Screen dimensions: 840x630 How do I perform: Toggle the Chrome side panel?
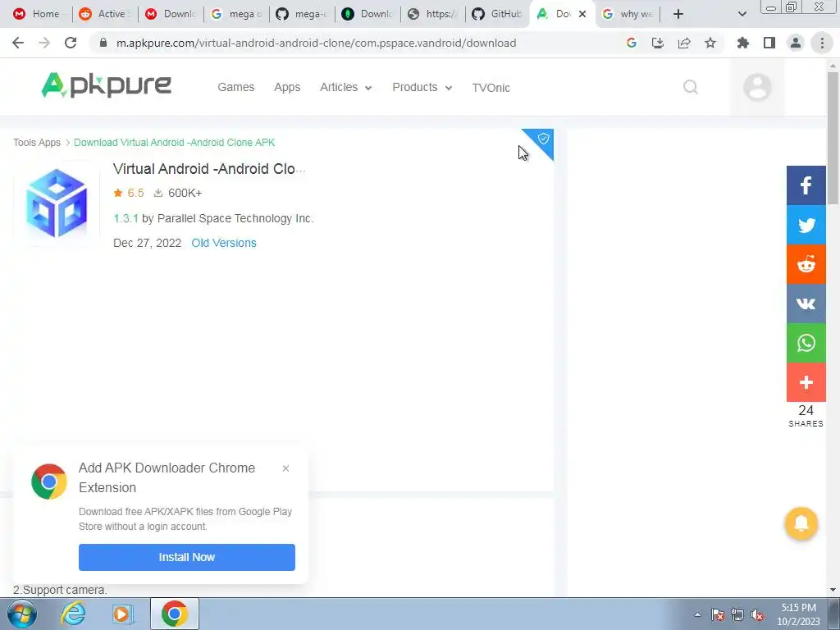pos(769,43)
